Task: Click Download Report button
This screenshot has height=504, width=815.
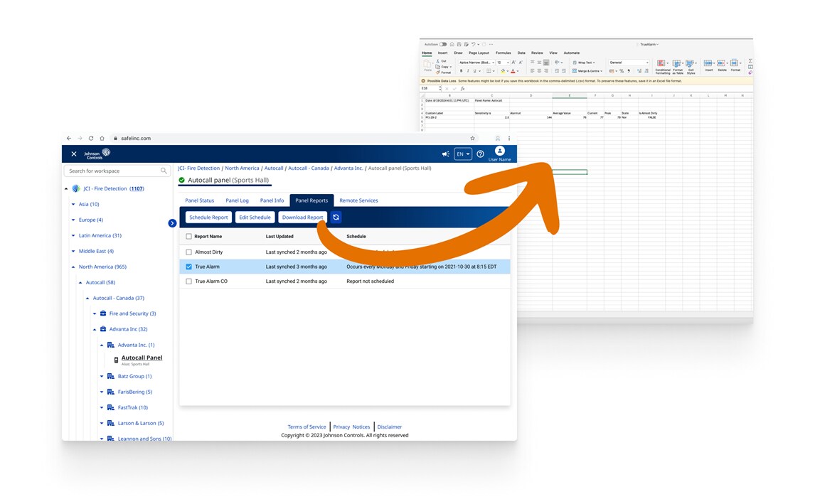Action: pyautogui.click(x=302, y=218)
